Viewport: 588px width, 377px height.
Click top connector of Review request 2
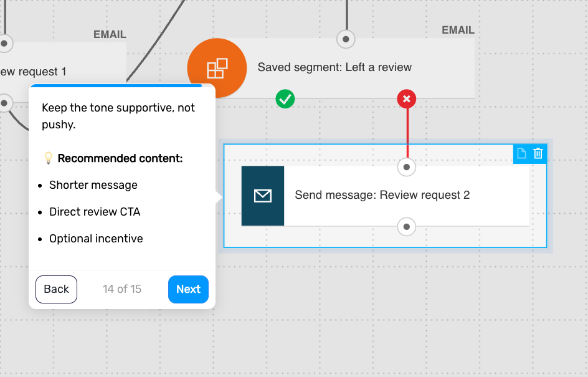click(407, 167)
